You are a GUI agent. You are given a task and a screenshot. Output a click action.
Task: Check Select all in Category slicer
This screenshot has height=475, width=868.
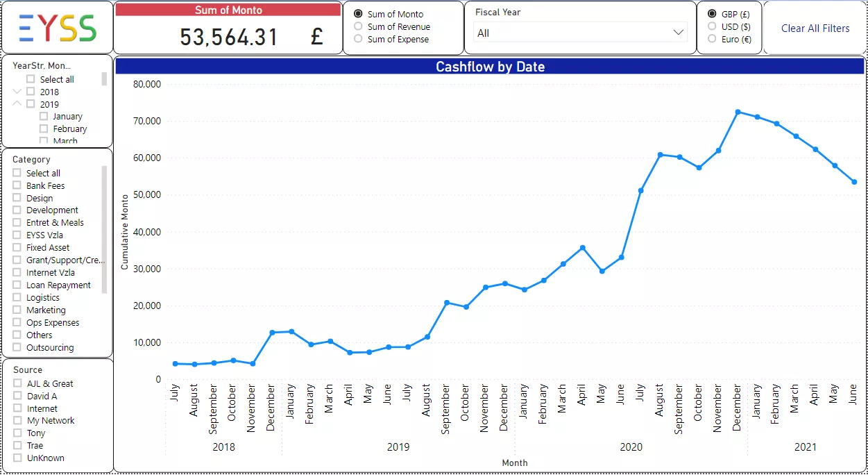click(17, 173)
